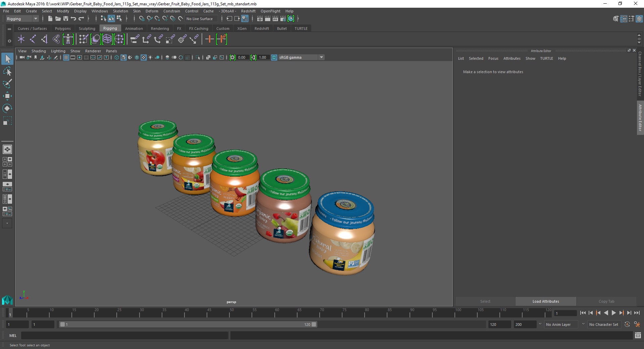Screen dimensions: 644x349
Task: Toggle color management ON button
Action: coord(274,57)
